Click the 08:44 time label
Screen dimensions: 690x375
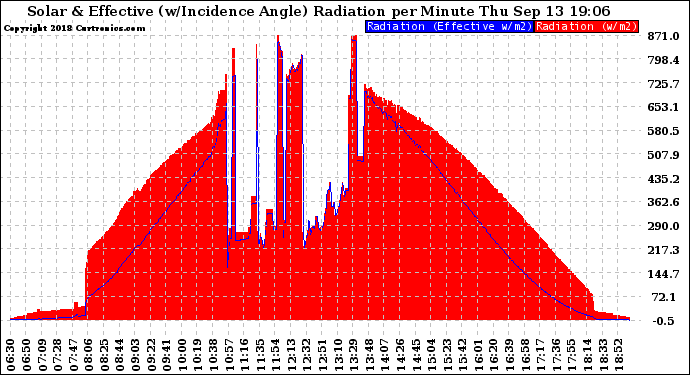tap(120, 355)
